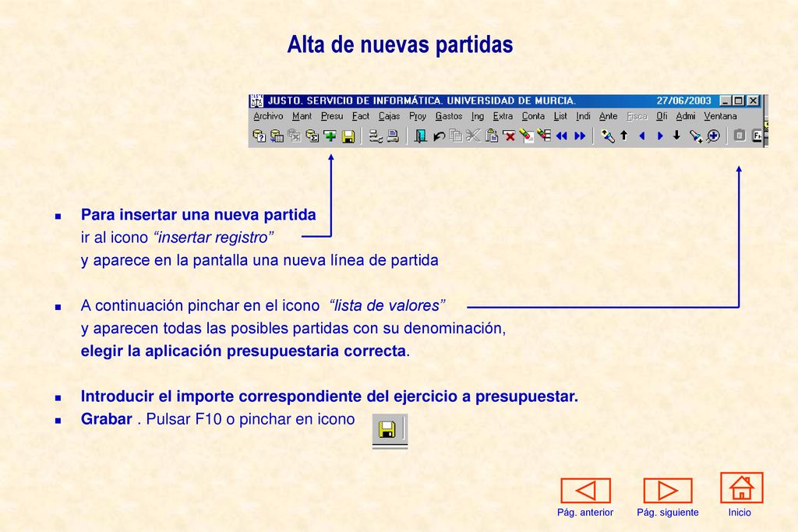
Task: Open the Proy menu
Action: [418, 116]
